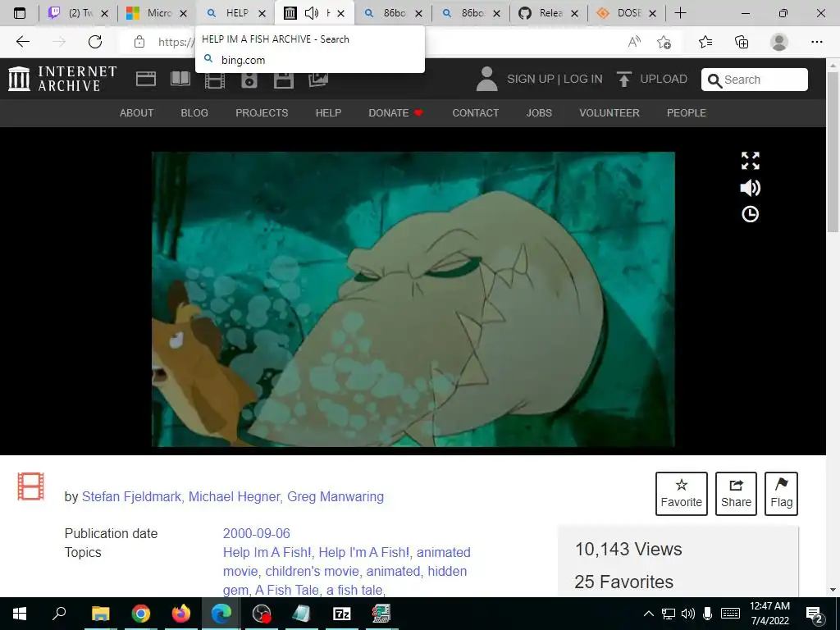Launch Firefox from the taskbar
The width and height of the screenshot is (840, 630).
click(x=181, y=614)
